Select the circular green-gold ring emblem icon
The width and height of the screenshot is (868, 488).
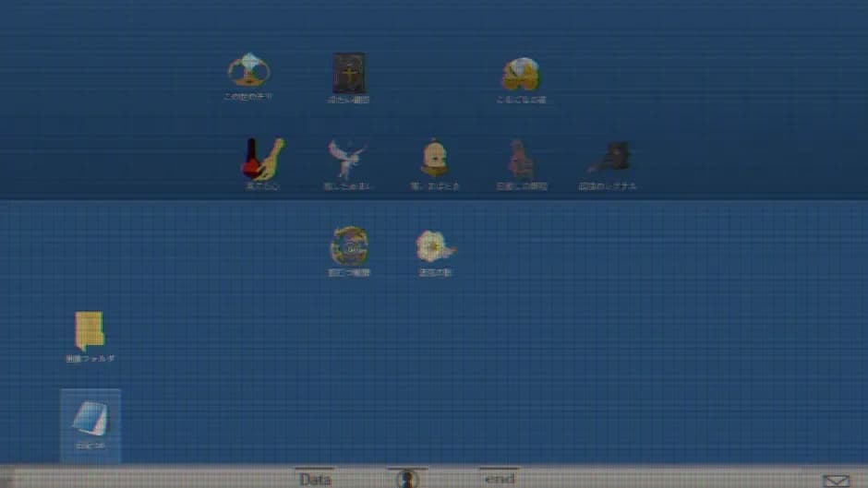point(349,245)
